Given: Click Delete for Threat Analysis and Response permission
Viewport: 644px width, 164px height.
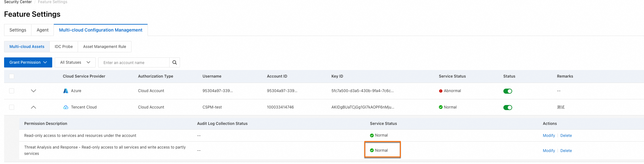Looking at the screenshot, I should tap(566, 151).
